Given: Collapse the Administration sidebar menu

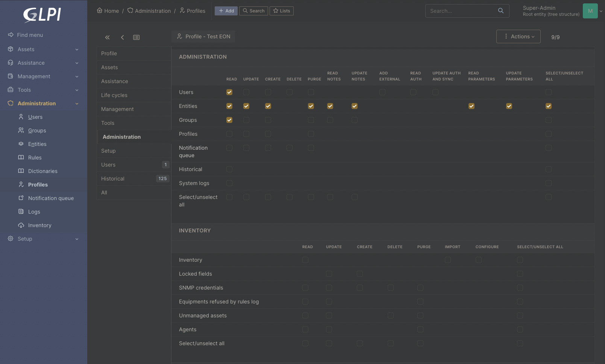Looking at the screenshot, I should [x=44, y=103].
